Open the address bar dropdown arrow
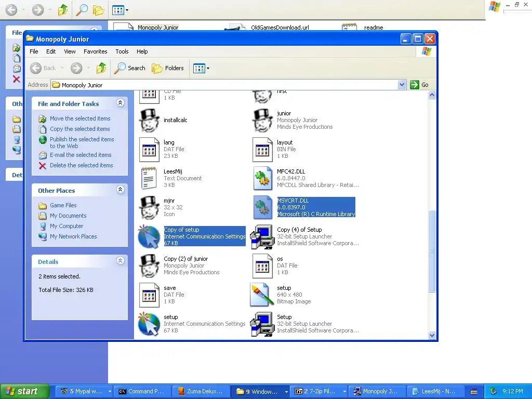The height and width of the screenshot is (399, 532). click(402, 85)
